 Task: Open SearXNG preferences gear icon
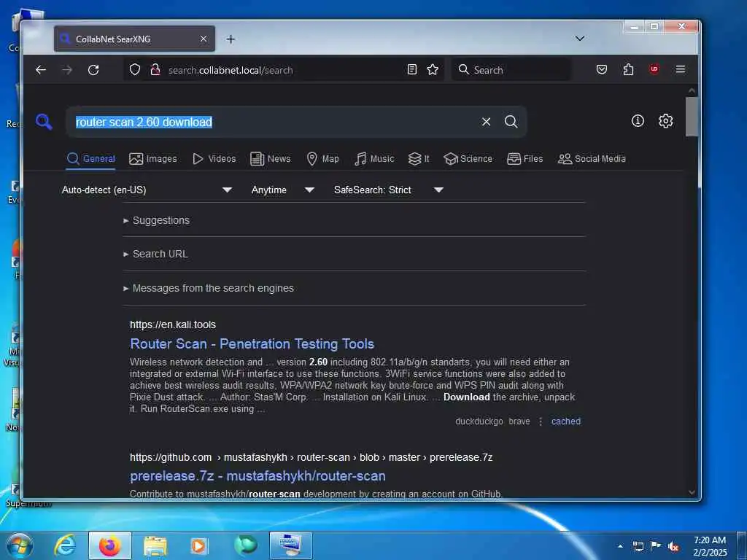tap(665, 121)
